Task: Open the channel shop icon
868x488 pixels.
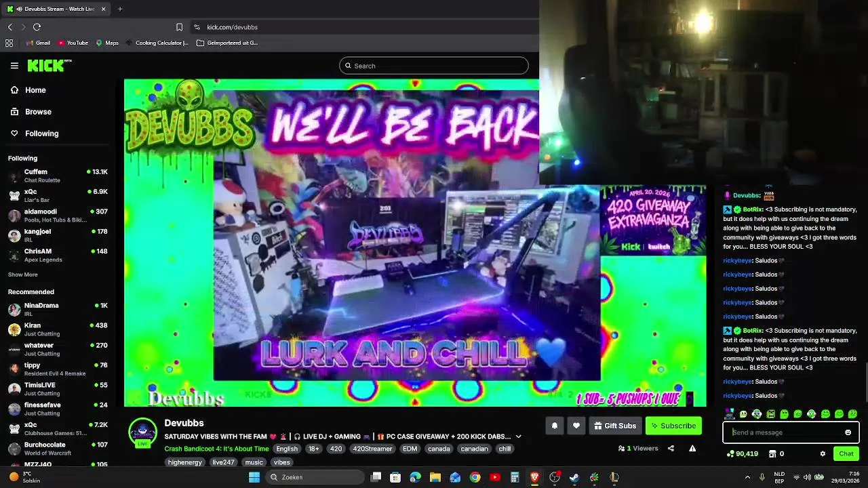Action: [772, 453]
